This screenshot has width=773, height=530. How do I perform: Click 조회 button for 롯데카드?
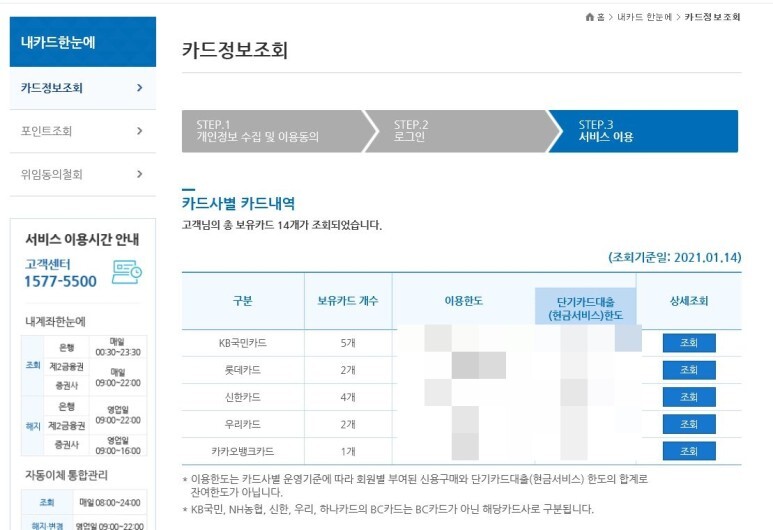tap(689, 370)
